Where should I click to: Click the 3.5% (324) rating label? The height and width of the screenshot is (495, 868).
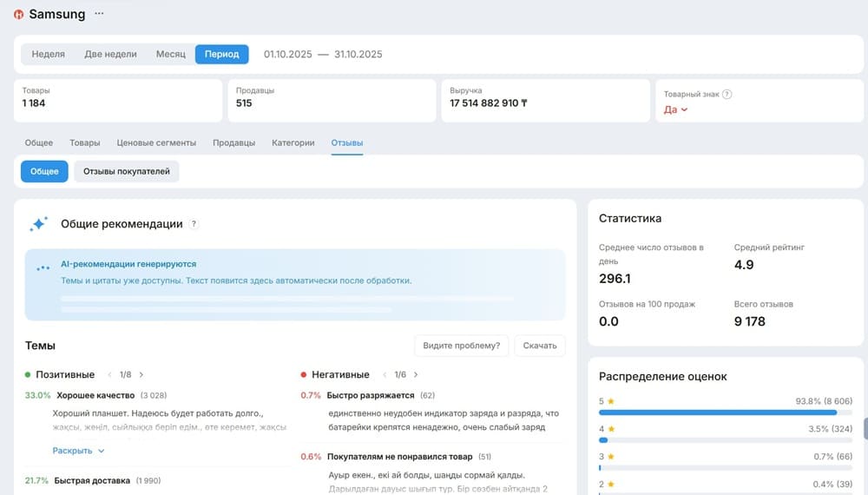[x=831, y=429]
